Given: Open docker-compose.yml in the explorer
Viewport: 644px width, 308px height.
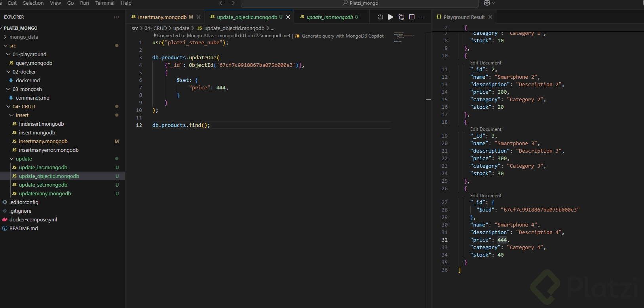Looking at the screenshot, I should (x=33, y=219).
